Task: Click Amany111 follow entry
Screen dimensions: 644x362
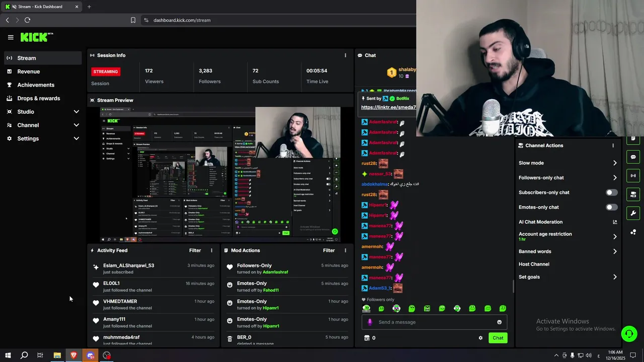Action: coord(153,322)
